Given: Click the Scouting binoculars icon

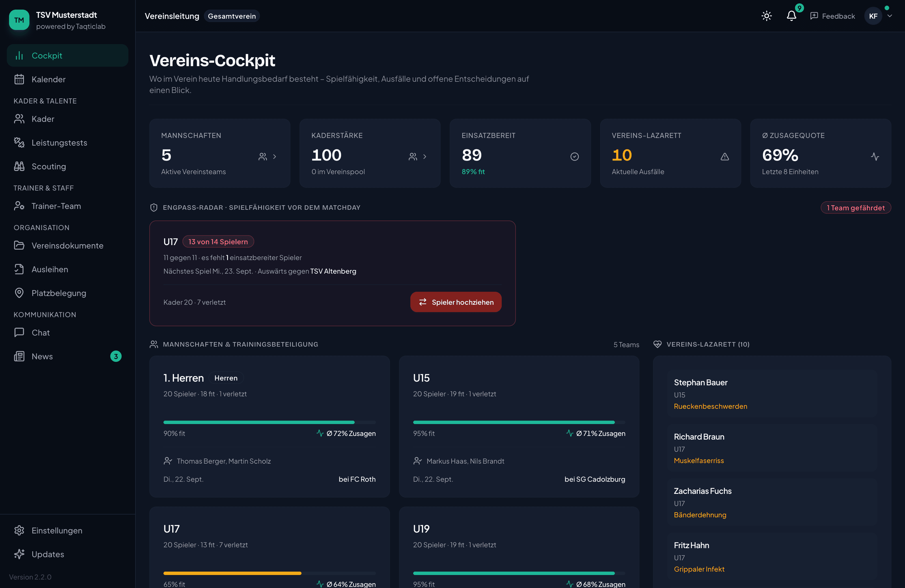Looking at the screenshot, I should coord(19,167).
